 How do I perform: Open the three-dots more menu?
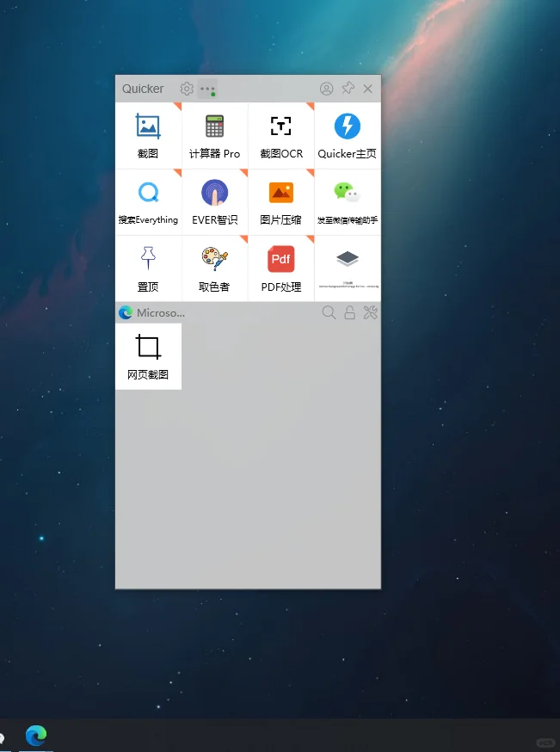pyautogui.click(x=207, y=89)
